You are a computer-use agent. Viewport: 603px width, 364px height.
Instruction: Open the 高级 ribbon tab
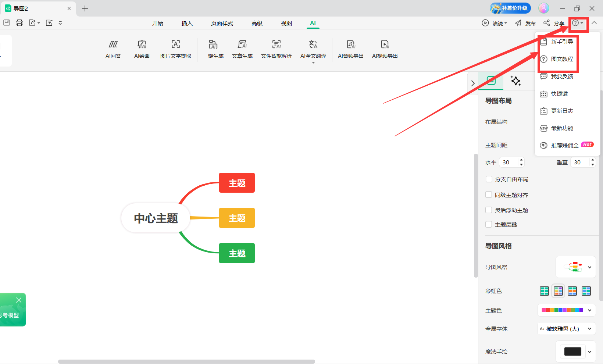(257, 23)
